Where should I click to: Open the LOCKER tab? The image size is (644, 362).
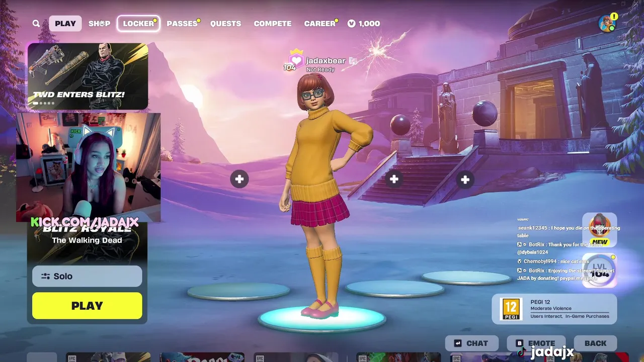click(138, 24)
